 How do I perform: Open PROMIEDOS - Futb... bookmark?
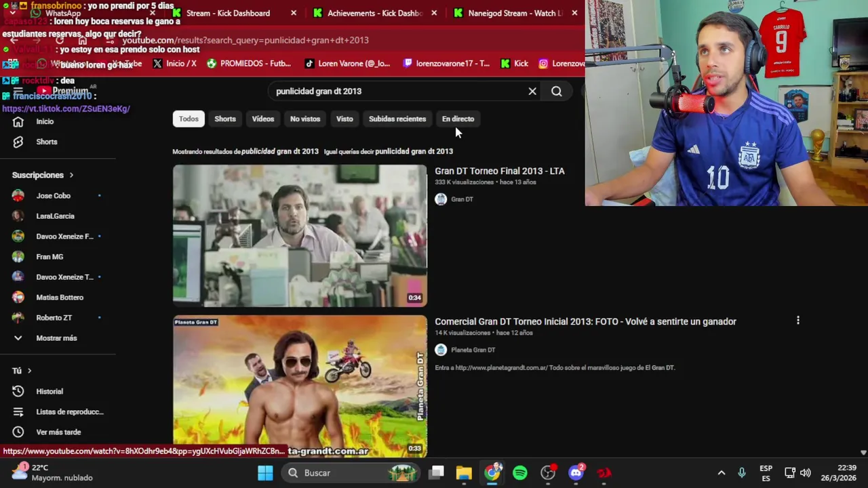[x=249, y=64]
